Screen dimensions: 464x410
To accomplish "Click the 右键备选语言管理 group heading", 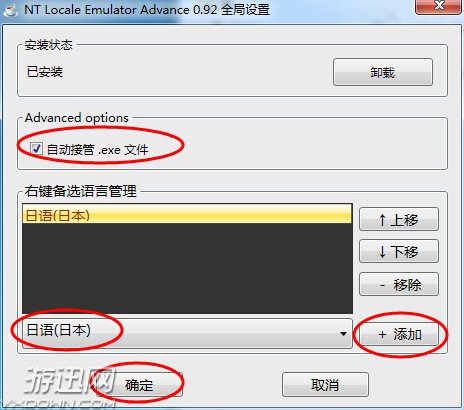I will click(81, 191).
